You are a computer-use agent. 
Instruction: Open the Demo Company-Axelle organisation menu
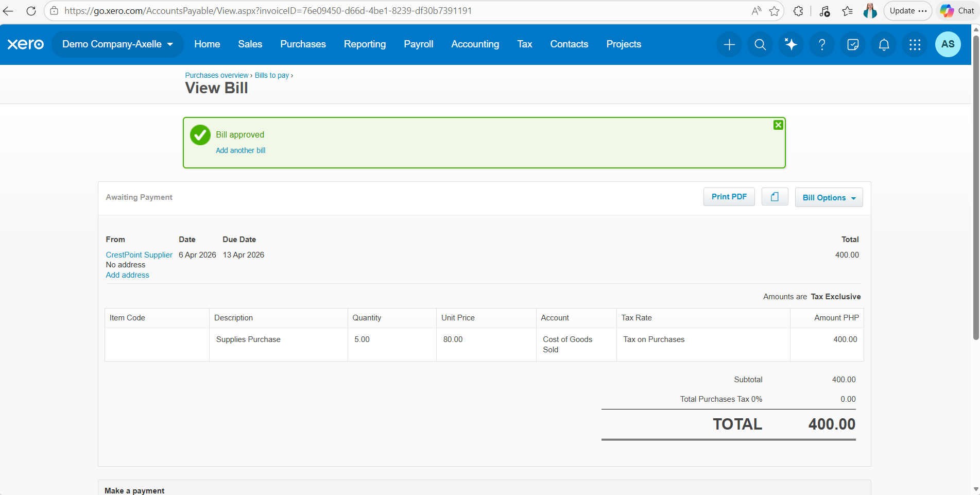pyautogui.click(x=117, y=44)
